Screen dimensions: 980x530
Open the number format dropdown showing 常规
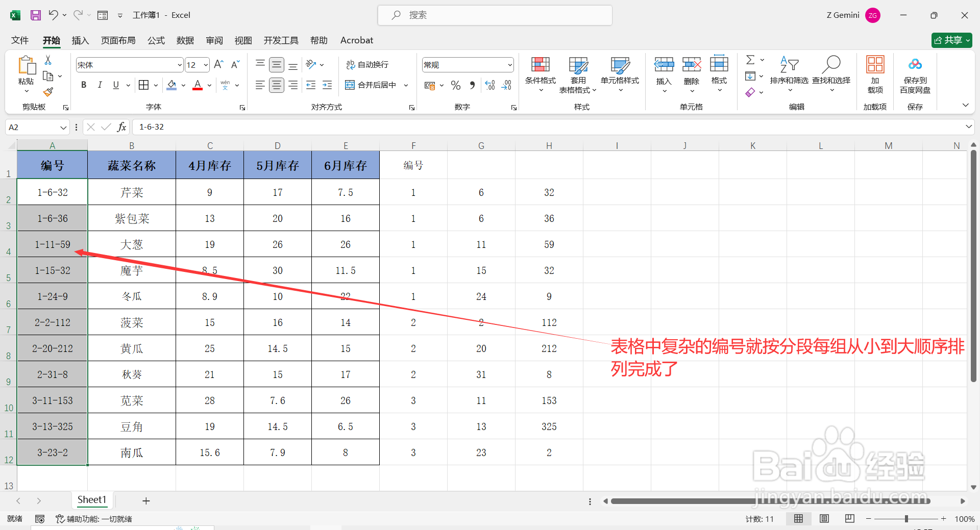pyautogui.click(x=509, y=64)
